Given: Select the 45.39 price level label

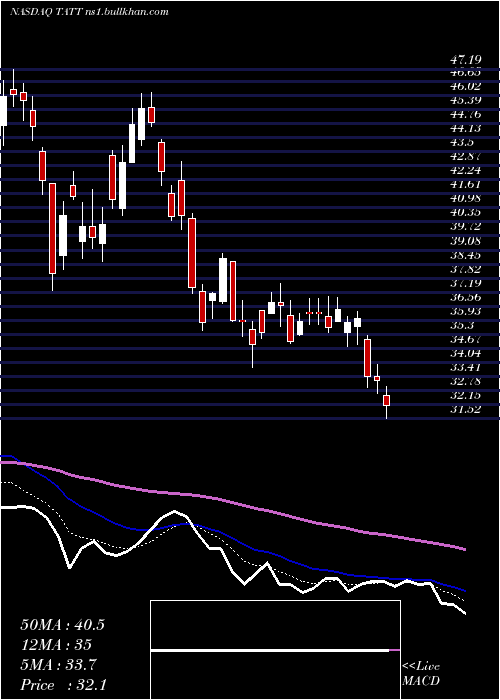Looking at the screenshot, I should pos(465,100).
